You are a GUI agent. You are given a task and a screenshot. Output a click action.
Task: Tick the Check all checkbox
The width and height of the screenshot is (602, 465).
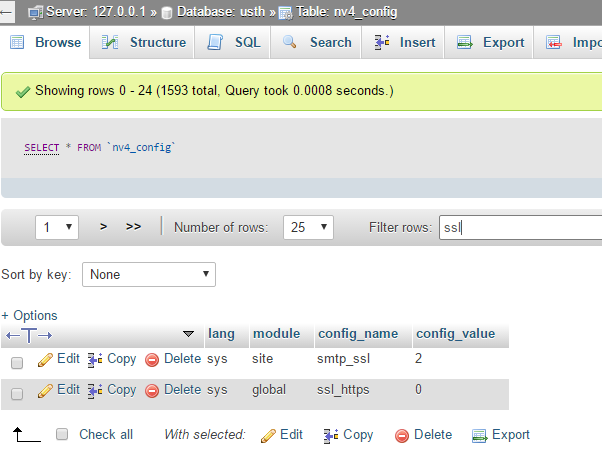(x=62, y=434)
